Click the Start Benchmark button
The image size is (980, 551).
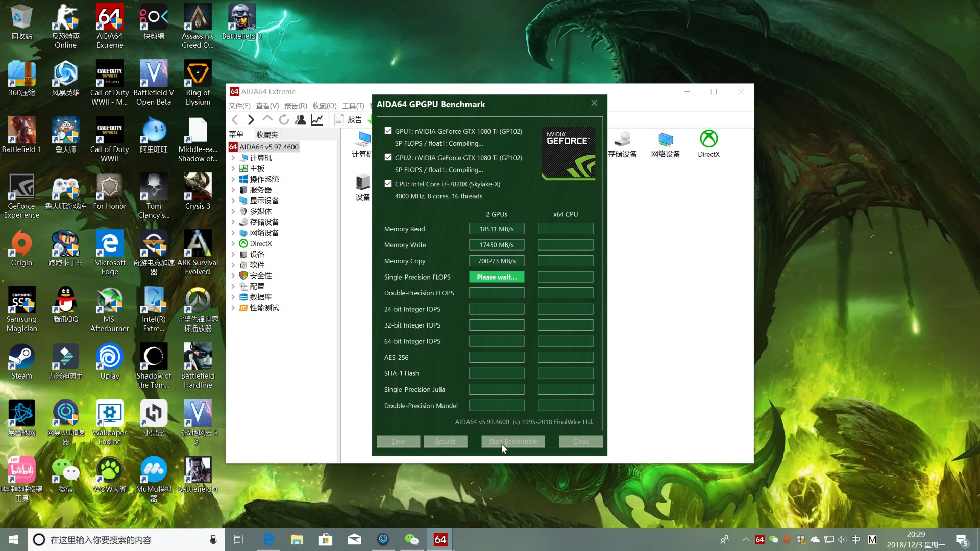click(x=513, y=442)
